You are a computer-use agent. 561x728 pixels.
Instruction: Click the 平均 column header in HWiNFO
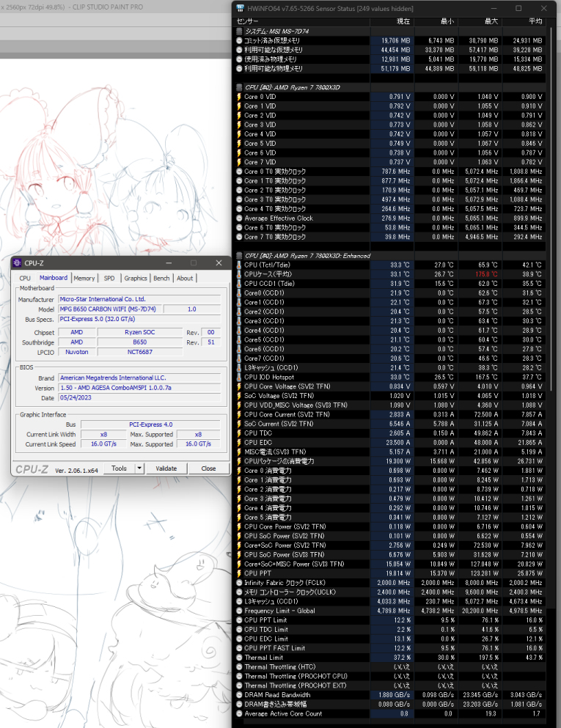[x=524, y=21]
